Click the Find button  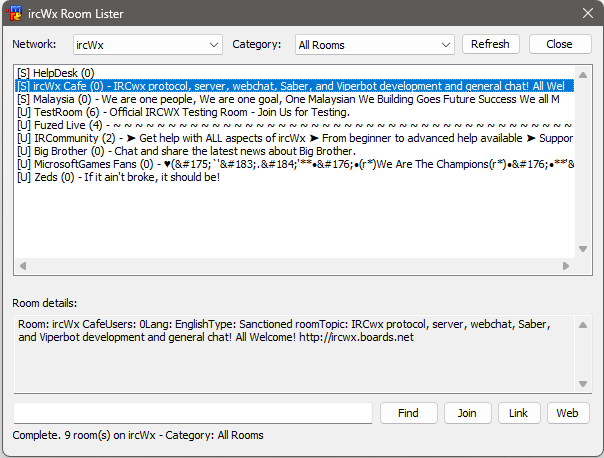click(x=409, y=413)
